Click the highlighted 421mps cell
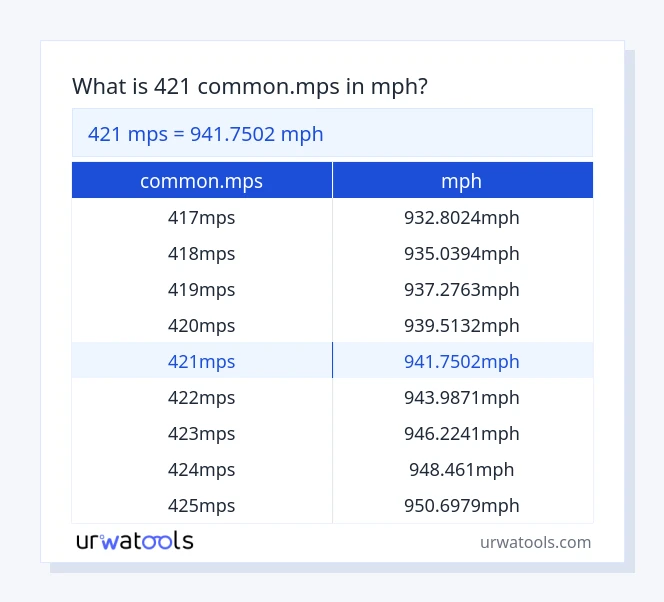This screenshot has height=602, width=664. click(x=201, y=361)
